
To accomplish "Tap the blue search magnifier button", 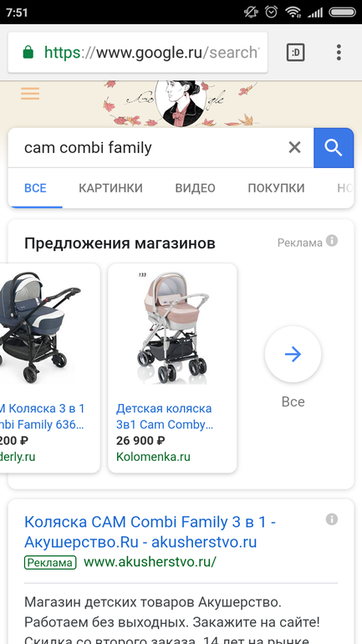I will click(x=334, y=148).
